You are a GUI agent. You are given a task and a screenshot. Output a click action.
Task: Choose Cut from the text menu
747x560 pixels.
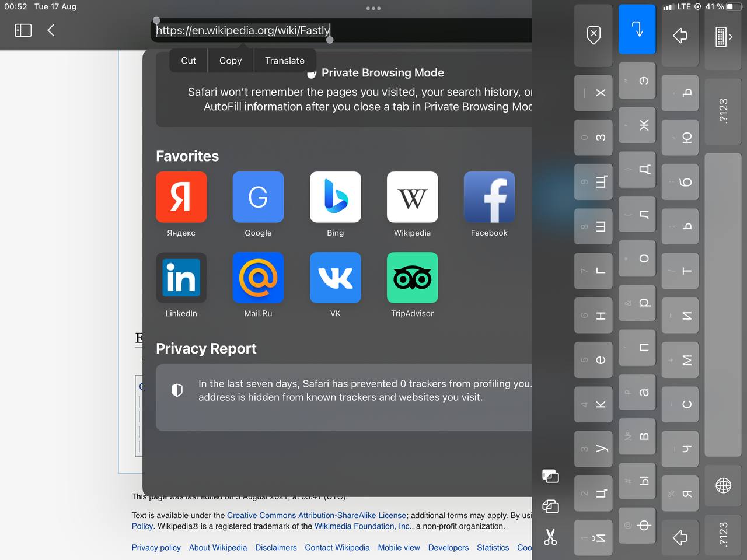pyautogui.click(x=189, y=61)
